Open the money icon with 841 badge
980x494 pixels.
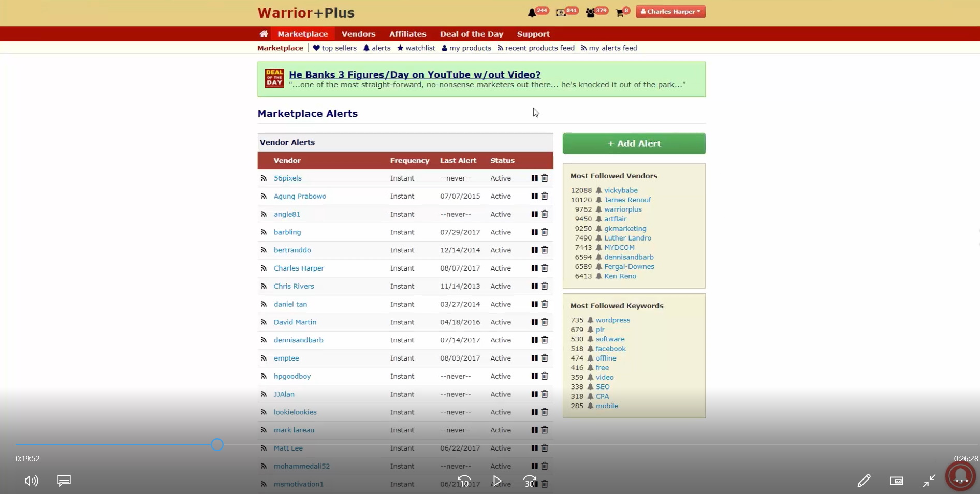[561, 12]
